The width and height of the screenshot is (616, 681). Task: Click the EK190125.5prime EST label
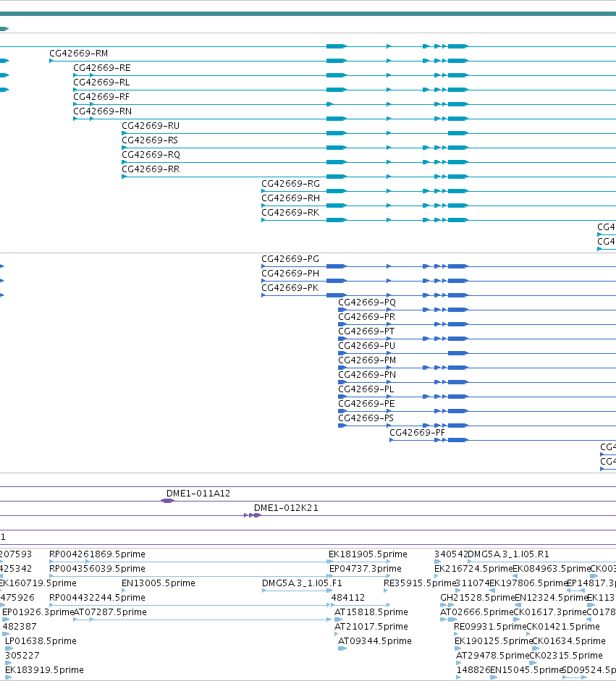pos(494,641)
